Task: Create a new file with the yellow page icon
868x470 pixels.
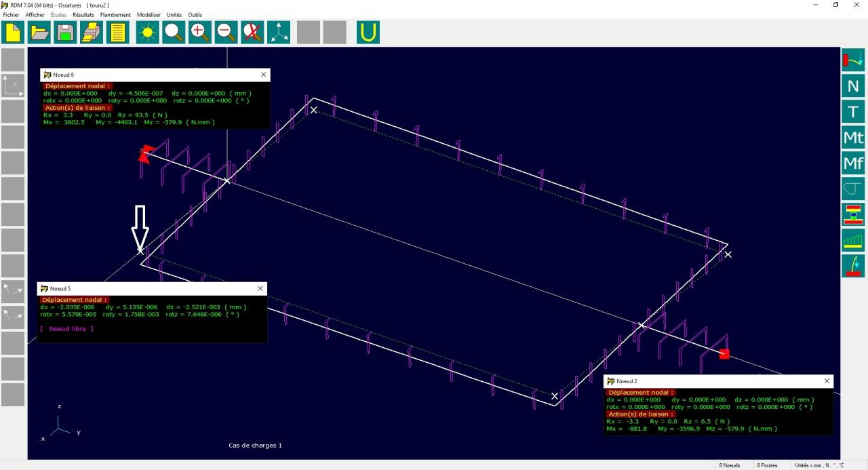Action: (13, 33)
